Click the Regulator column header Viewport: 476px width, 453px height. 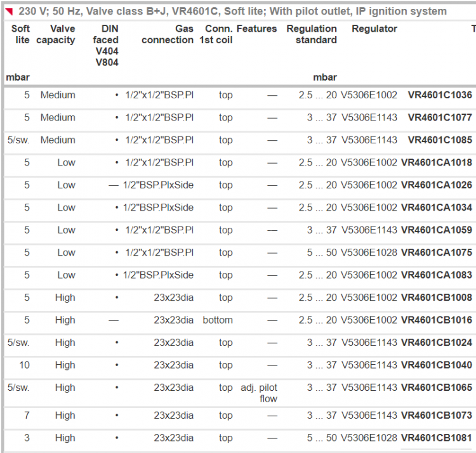[374, 29]
